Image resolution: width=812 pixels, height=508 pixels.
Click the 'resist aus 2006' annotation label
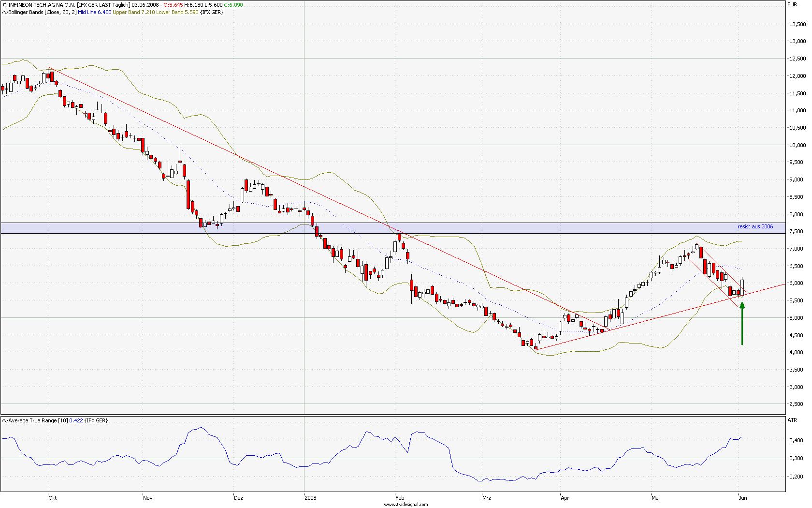tap(755, 226)
